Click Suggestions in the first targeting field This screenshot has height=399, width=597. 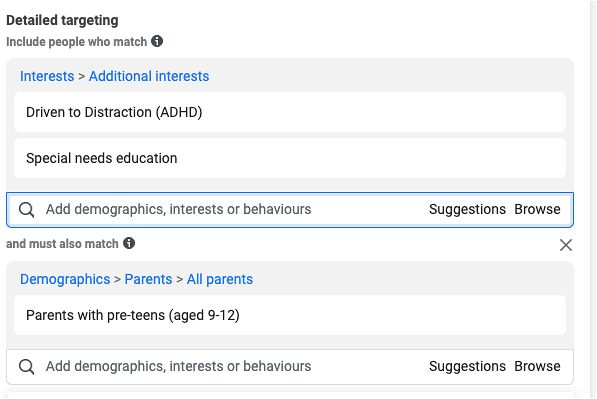pos(467,209)
